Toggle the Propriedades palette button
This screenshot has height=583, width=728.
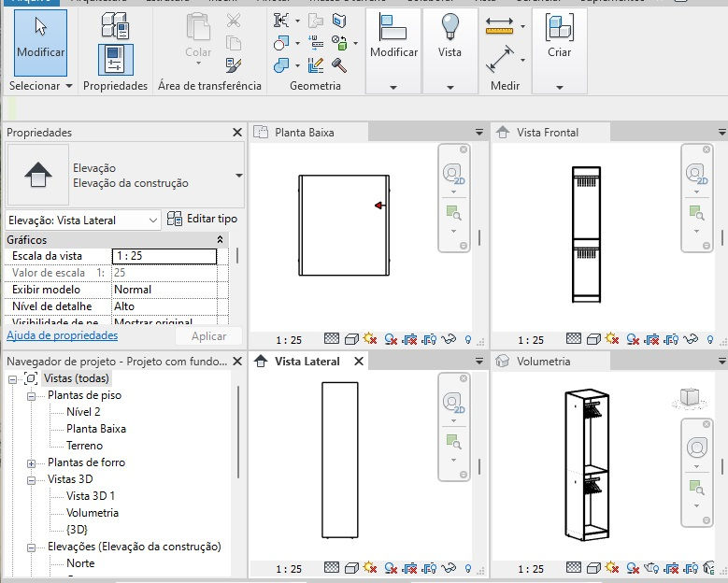(x=116, y=60)
